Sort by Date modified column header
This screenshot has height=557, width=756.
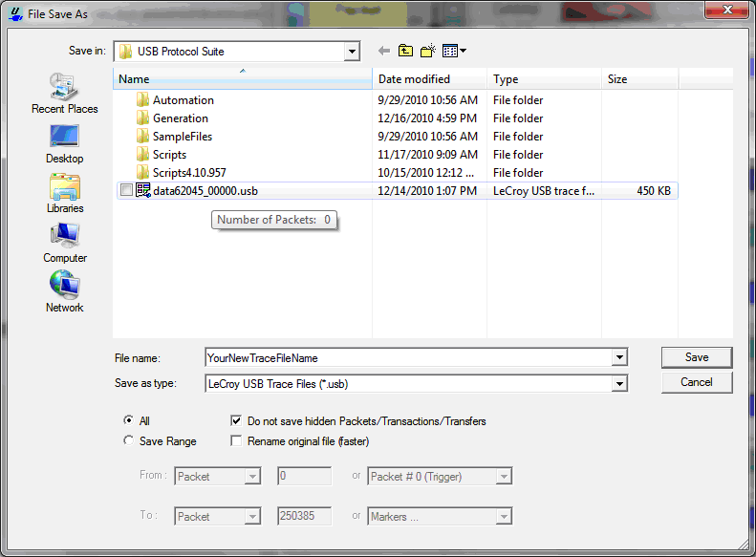point(429,78)
